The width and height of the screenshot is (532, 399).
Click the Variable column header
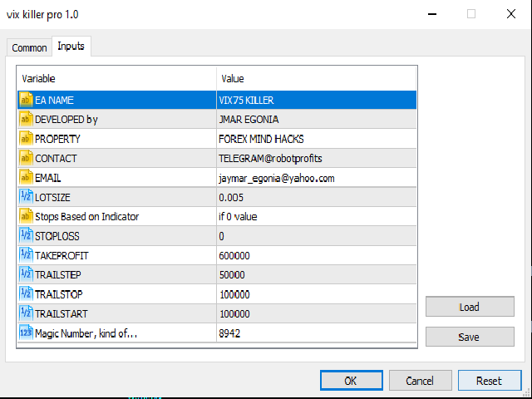coord(116,79)
